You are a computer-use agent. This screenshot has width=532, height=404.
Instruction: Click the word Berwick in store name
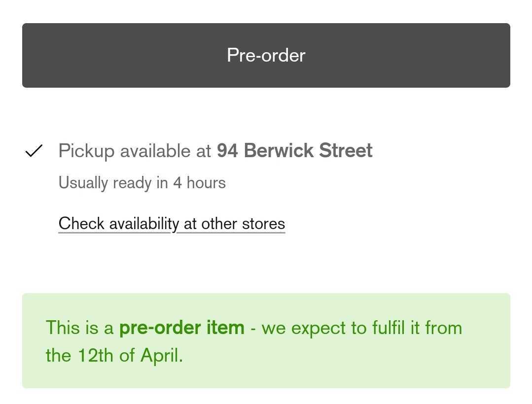pyautogui.click(x=278, y=151)
